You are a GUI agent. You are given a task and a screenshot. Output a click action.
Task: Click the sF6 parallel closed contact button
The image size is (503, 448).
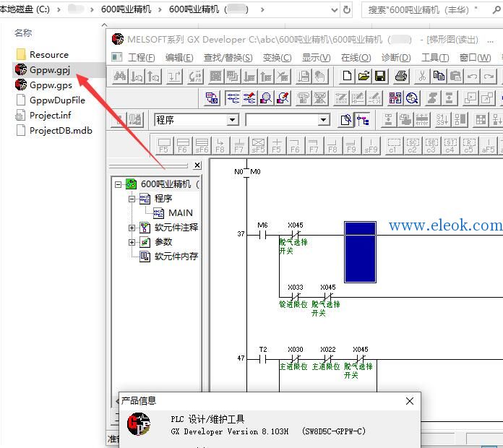coord(202,145)
